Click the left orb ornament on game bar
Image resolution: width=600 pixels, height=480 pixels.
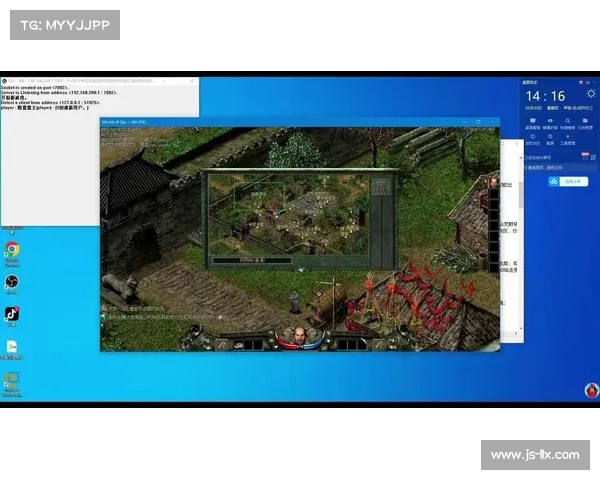[196, 329]
